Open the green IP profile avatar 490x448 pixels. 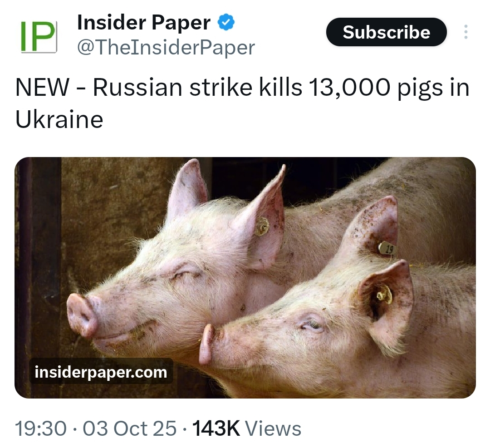click(x=39, y=37)
